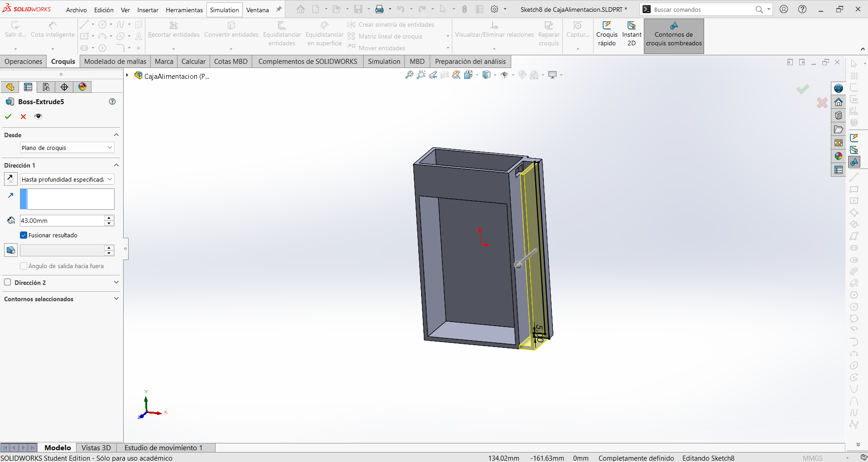Open Custom Properties task pane icon
The height and width of the screenshot is (462, 868).
click(839, 170)
